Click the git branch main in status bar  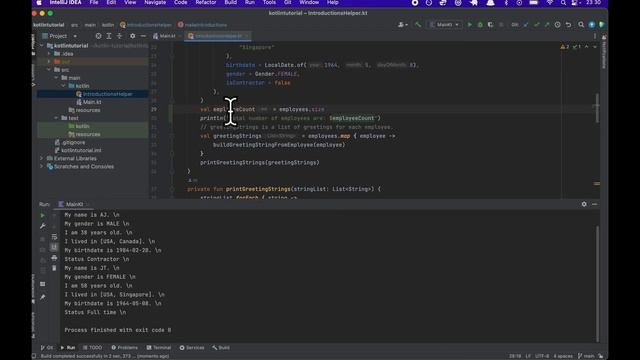click(586, 356)
